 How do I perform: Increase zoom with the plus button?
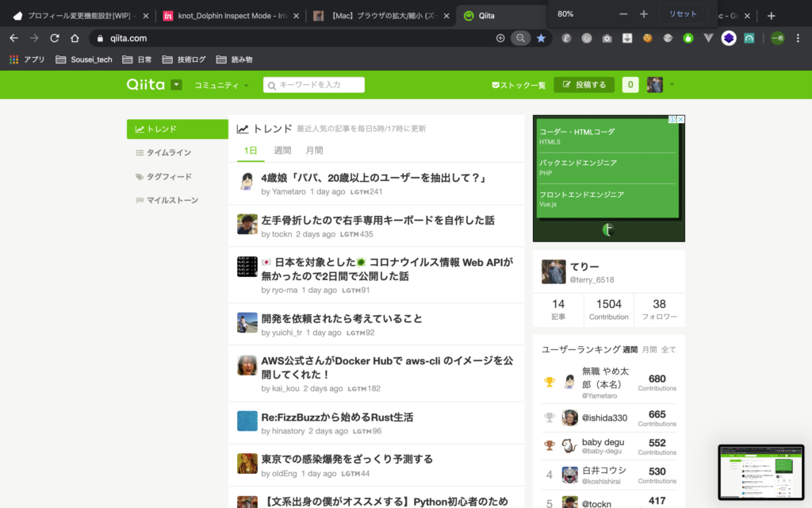point(644,14)
